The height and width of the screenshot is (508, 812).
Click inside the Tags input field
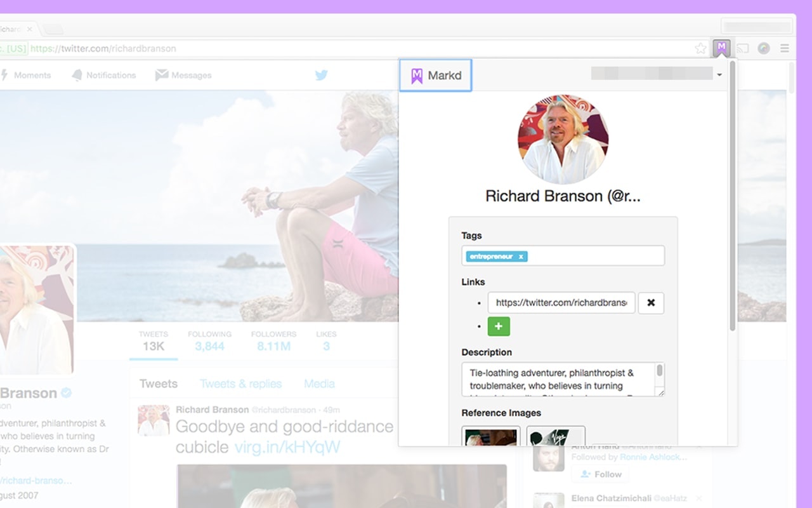[x=563, y=256]
